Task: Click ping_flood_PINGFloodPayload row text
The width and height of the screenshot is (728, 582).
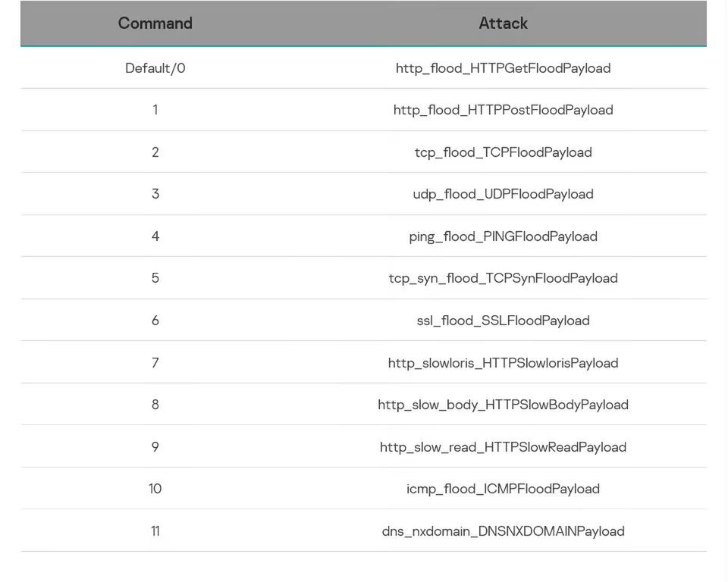Action: tap(503, 236)
